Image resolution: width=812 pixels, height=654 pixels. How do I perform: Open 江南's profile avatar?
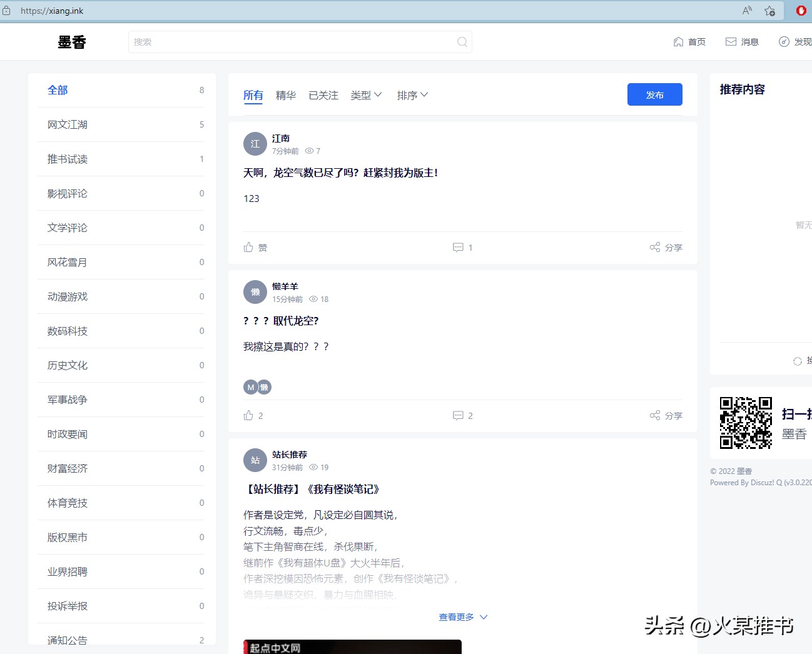pos(255,144)
